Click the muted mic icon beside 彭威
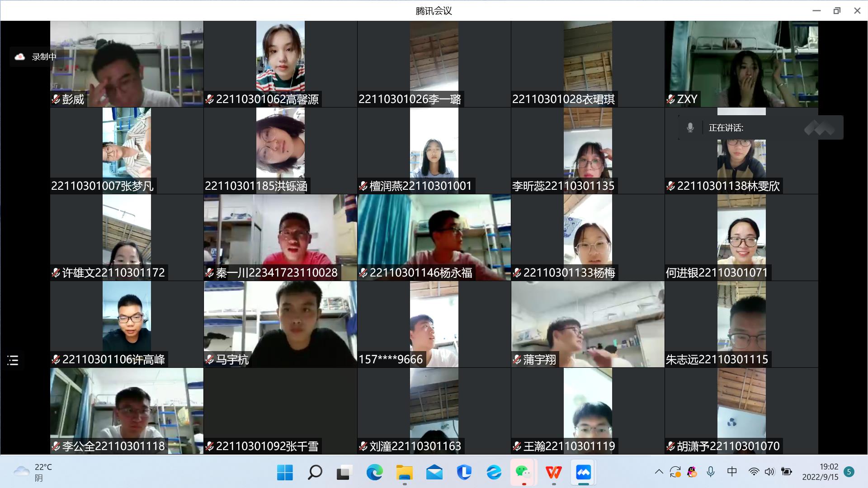Image resolution: width=868 pixels, height=488 pixels. 56,99
